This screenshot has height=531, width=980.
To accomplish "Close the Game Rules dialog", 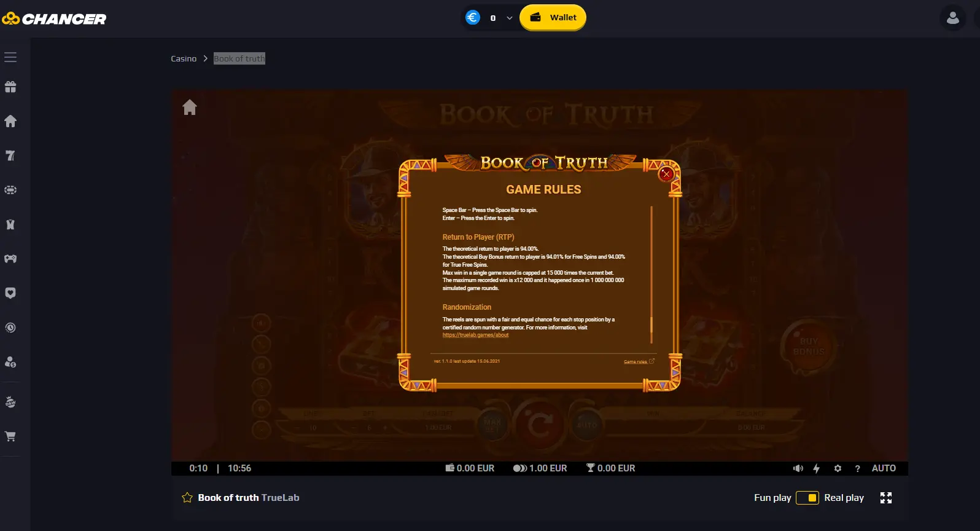I will tap(666, 174).
